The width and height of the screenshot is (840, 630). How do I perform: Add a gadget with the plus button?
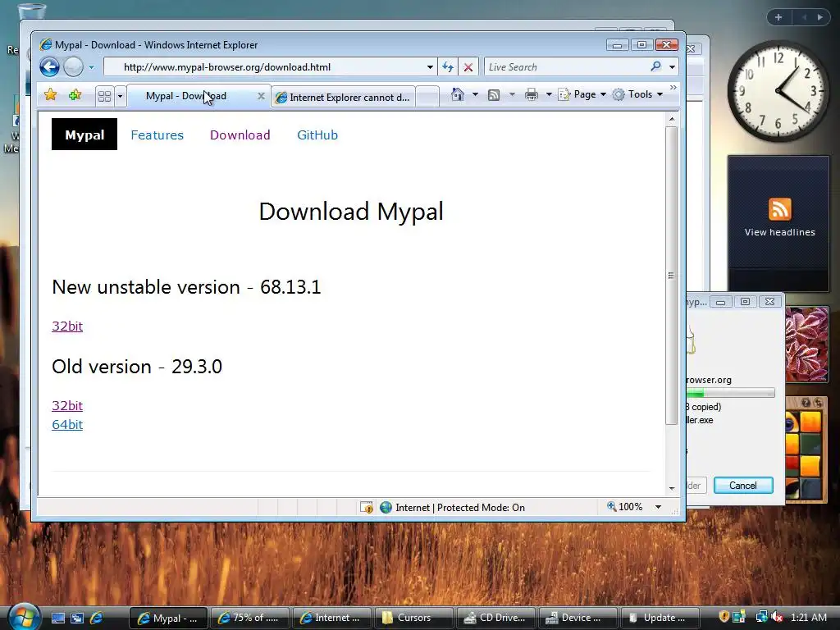pyautogui.click(x=778, y=17)
